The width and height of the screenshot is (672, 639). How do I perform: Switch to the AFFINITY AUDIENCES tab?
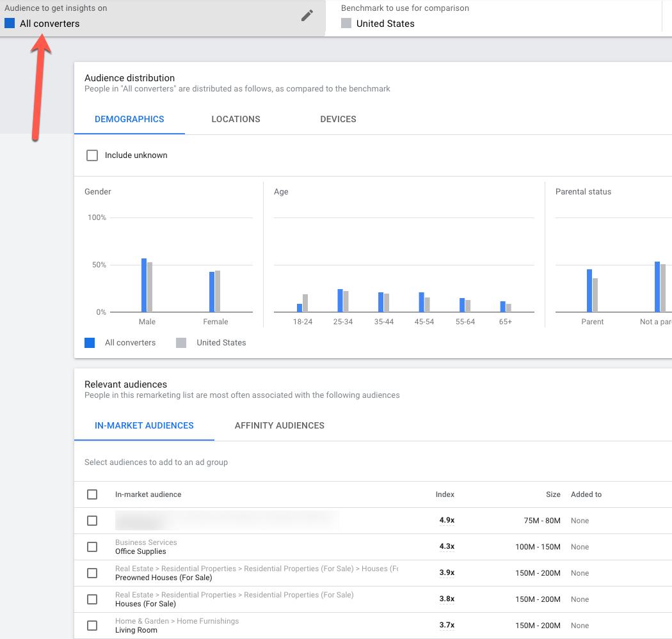pyautogui.click(x=279, y=425)
